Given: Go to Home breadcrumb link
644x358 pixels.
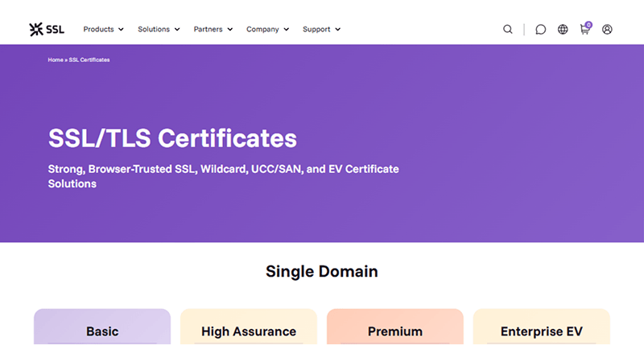Looking at the screenshot, I should click(x=56, y=60).
